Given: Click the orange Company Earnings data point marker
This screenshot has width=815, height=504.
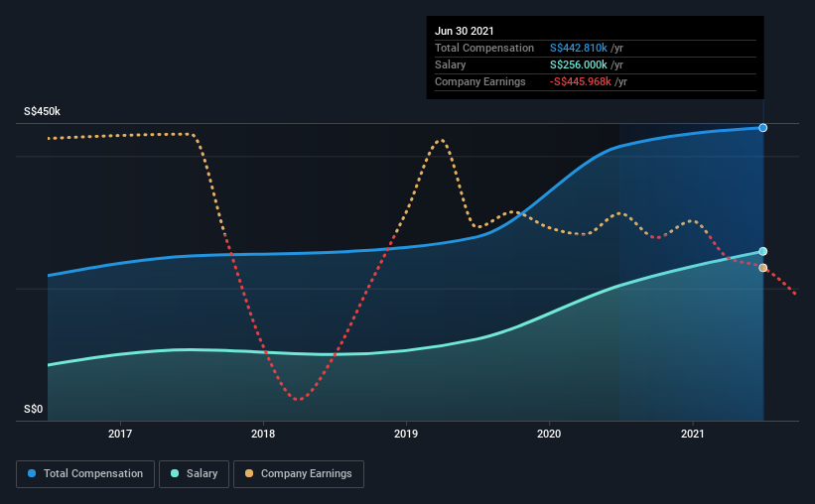Looking at the screenshot, I should 762,268.
